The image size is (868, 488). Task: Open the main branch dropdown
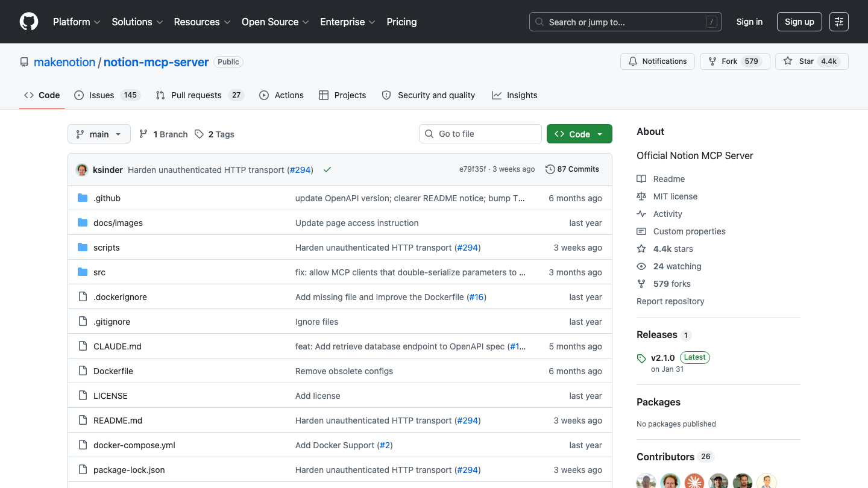coord(99,134)
